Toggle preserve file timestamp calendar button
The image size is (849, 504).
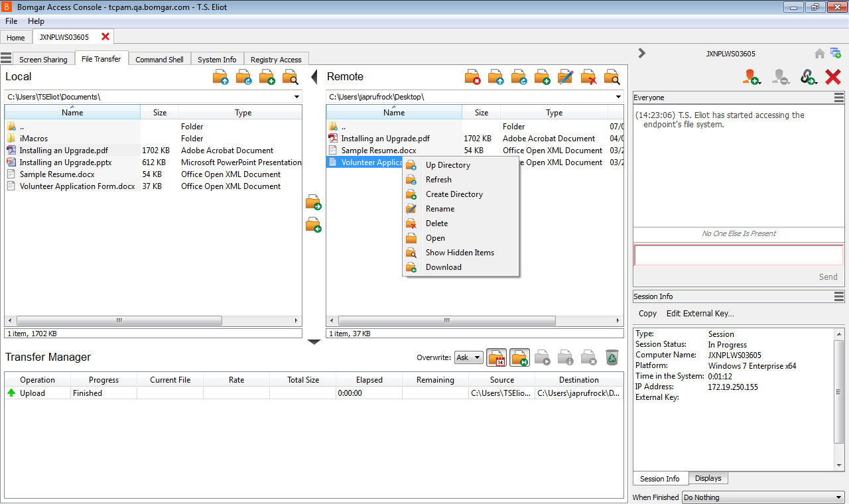coord(497,358)
